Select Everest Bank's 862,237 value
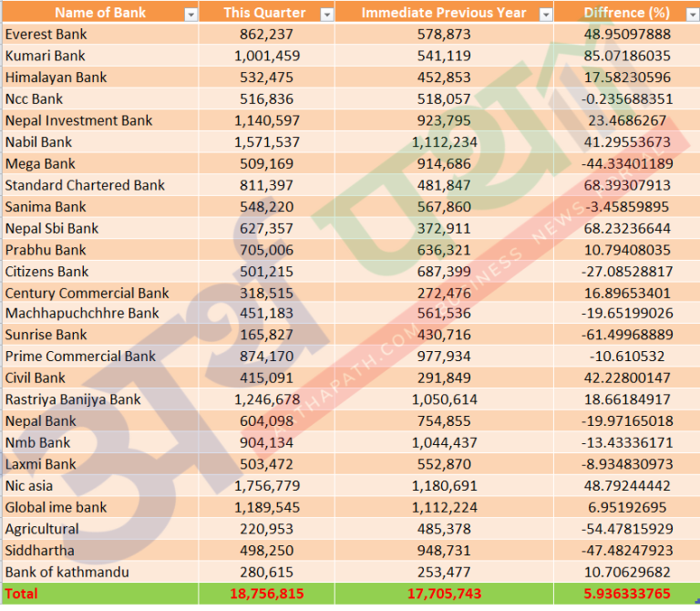 point(266,34)
